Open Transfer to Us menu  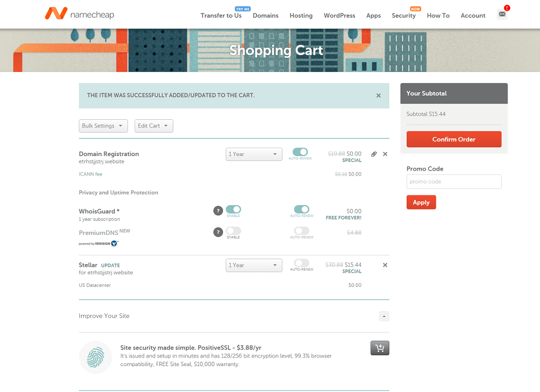pos(221,16)
